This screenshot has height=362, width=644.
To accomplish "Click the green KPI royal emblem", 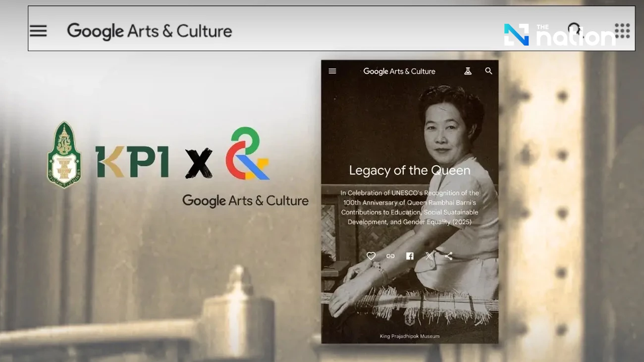I will [x=64, y=155].
